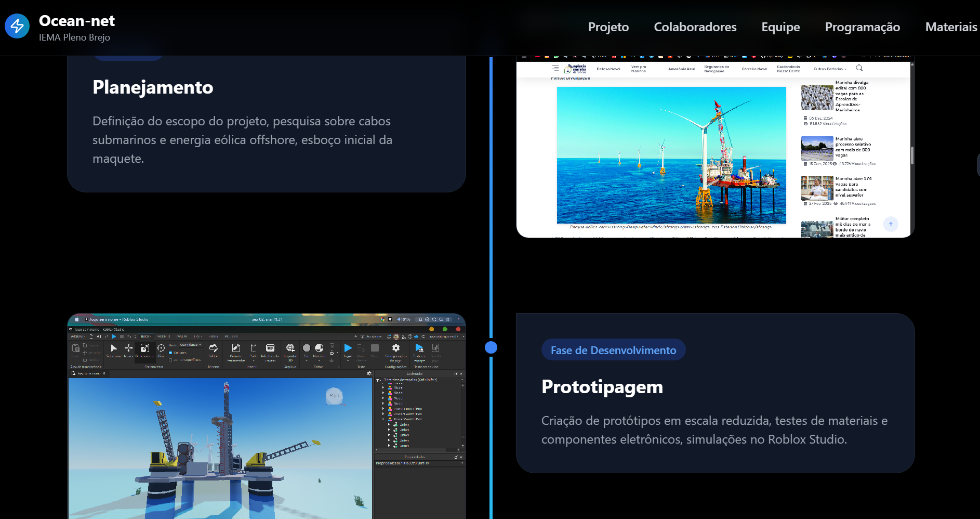Click the blue timeline marker dot
Image resolution: width=980 pixels, height=519 pixels.
point(491,347)
